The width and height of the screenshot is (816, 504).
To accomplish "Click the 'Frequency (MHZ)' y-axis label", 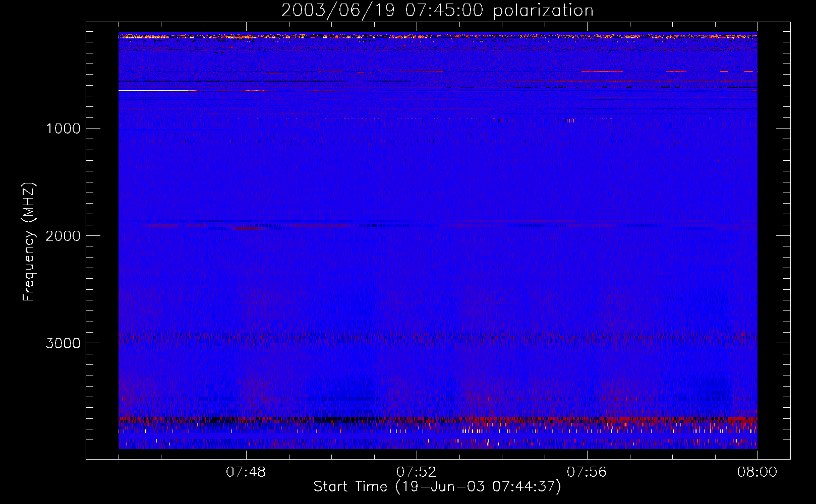I will click(29, 242).
